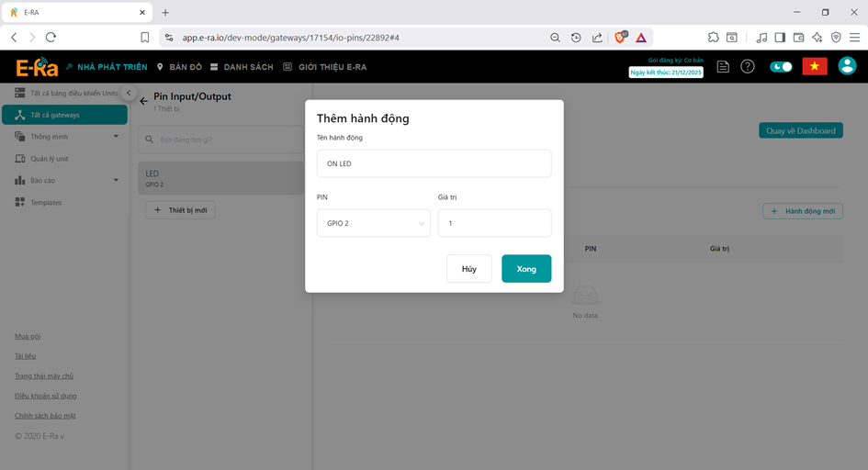Toggle the dark mode switch
The image size is (868, 470).
click(x=781, y=67)
